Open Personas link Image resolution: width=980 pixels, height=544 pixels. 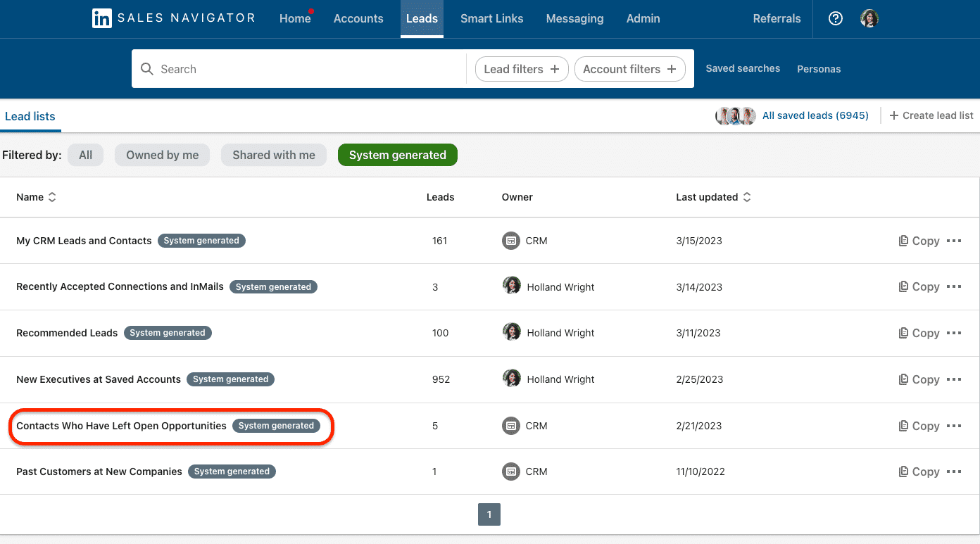coord(819,69)
